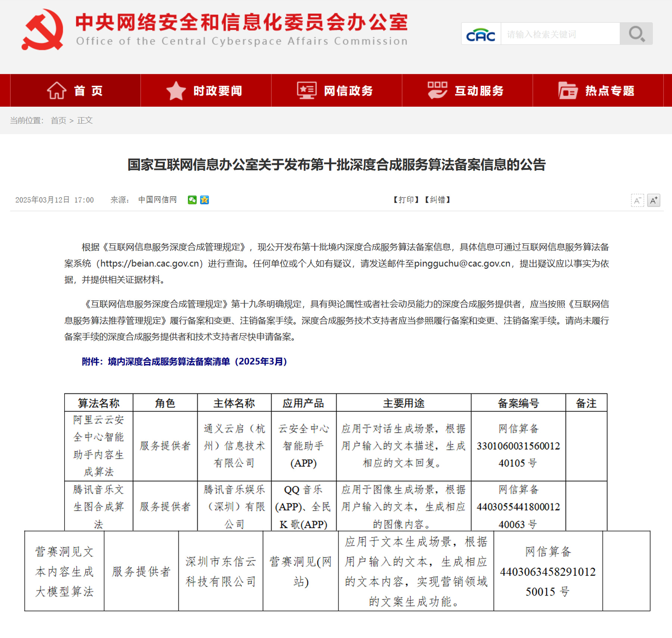Decrease font size with A- button
This screenshot has height=638, width=672.
637,201
